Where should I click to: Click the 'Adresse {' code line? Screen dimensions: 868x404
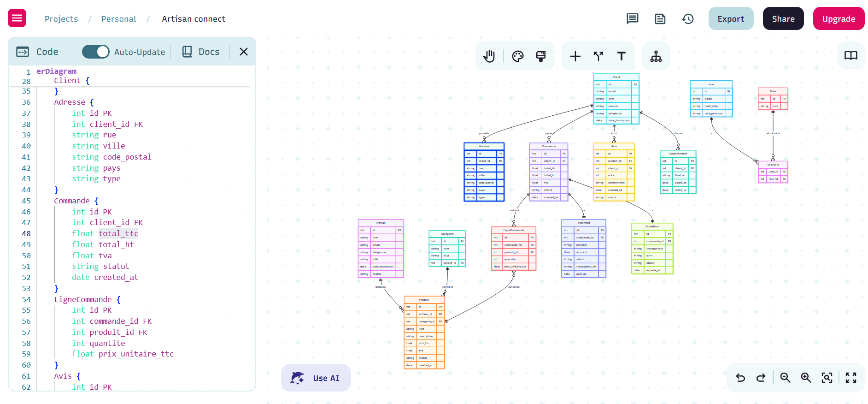(x=74, y=102)
